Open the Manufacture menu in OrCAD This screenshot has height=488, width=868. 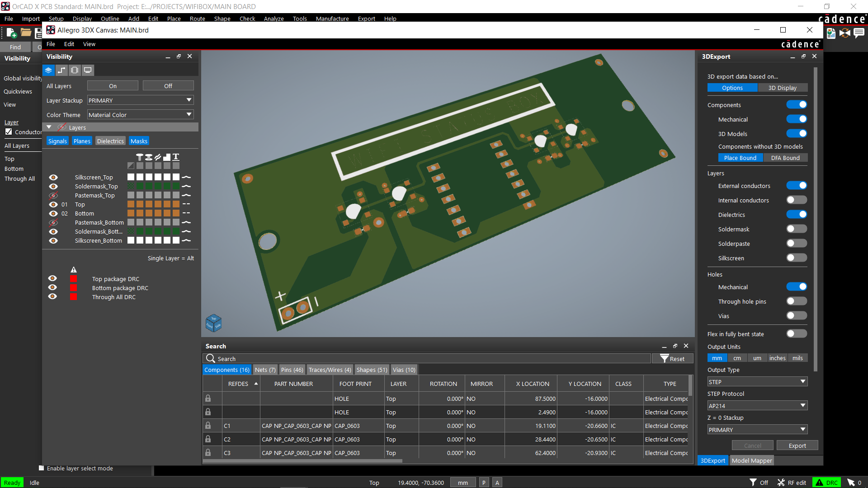[332, 19]
